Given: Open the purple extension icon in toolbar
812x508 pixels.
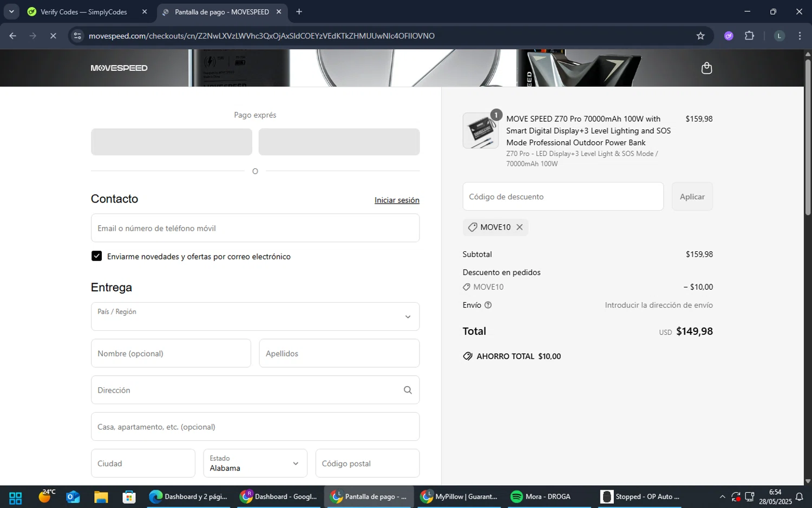Looking at the screenshot, I should tap(729, 36).
